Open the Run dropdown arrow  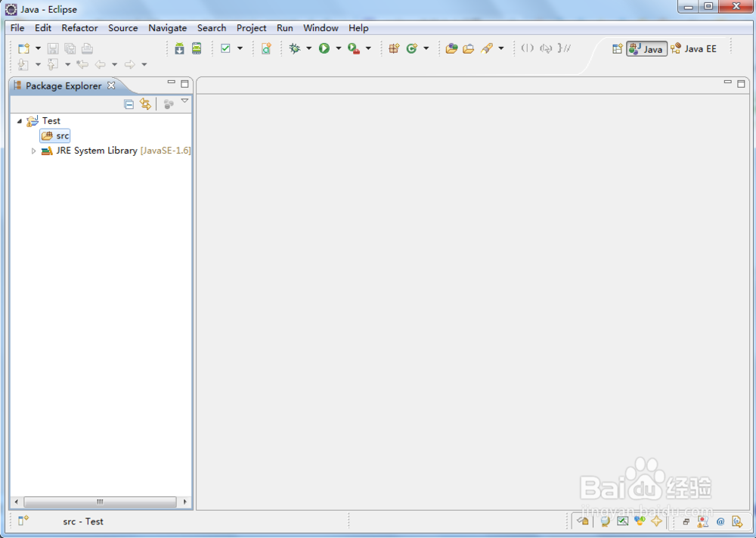[x=339, y=48]
